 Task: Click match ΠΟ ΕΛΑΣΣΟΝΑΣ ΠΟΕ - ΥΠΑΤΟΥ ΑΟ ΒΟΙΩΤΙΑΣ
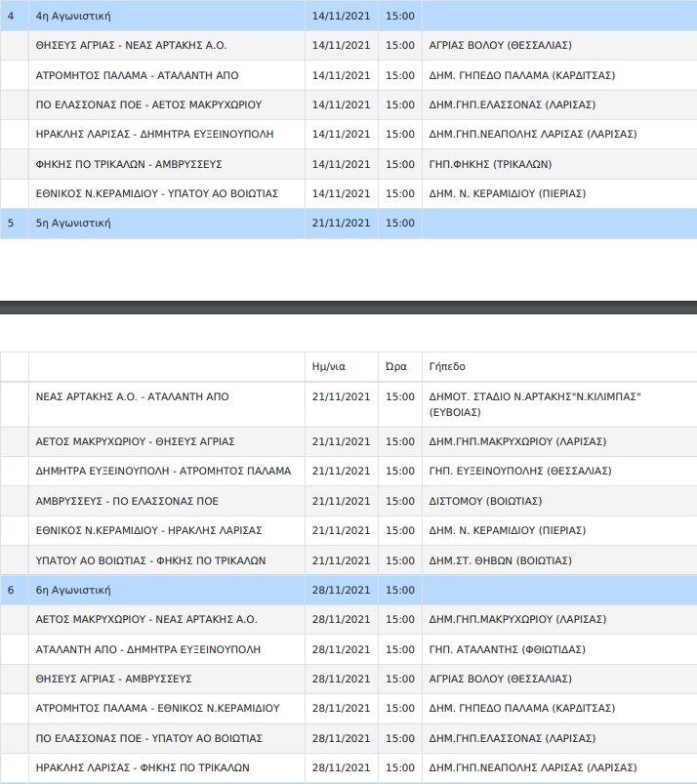[x=149, y=738]
